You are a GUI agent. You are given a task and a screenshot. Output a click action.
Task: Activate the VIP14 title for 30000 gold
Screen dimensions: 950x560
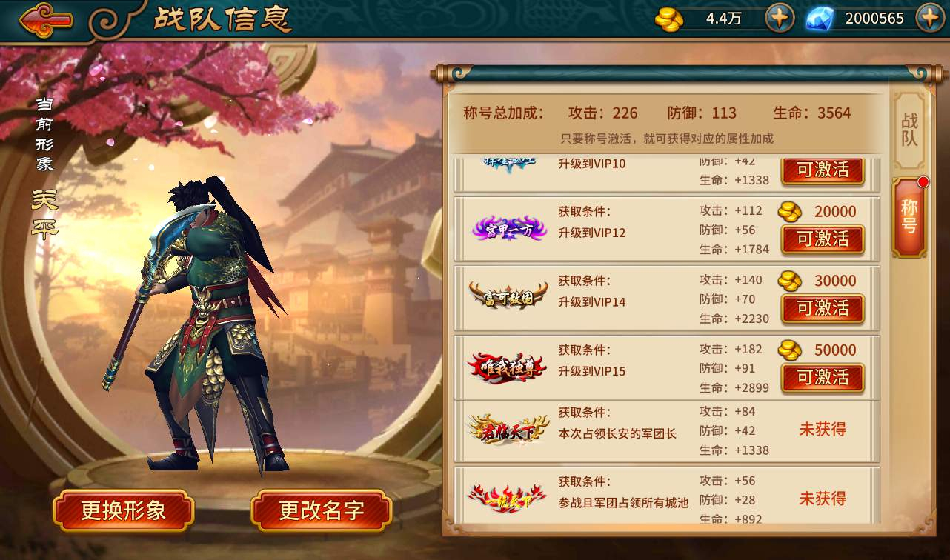823,308
